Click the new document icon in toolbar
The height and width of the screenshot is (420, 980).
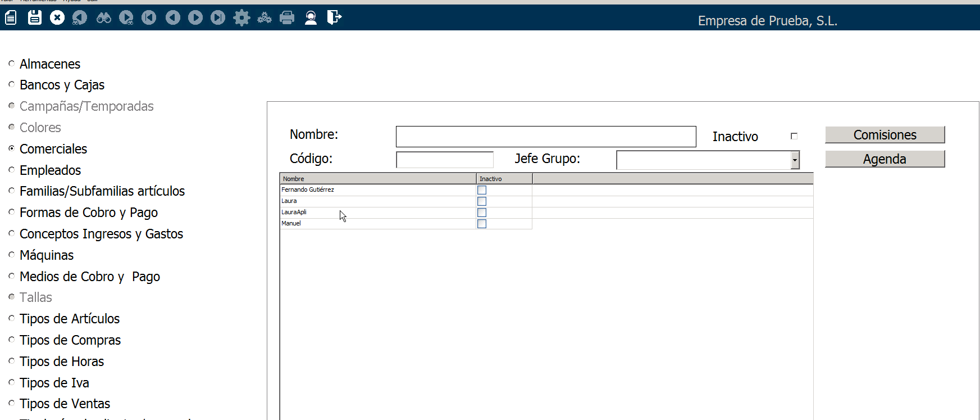pyautogui.click(x=11, y=18)
